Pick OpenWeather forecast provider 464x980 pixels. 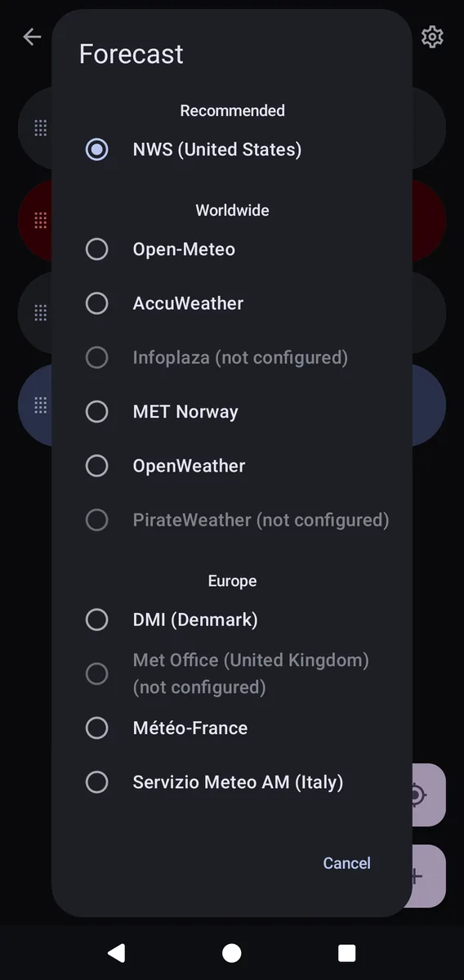(232, 466)
